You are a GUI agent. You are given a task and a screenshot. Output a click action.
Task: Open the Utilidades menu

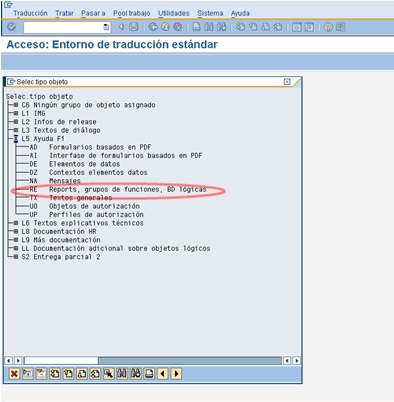pyautogui.click(x=174, y=13)
